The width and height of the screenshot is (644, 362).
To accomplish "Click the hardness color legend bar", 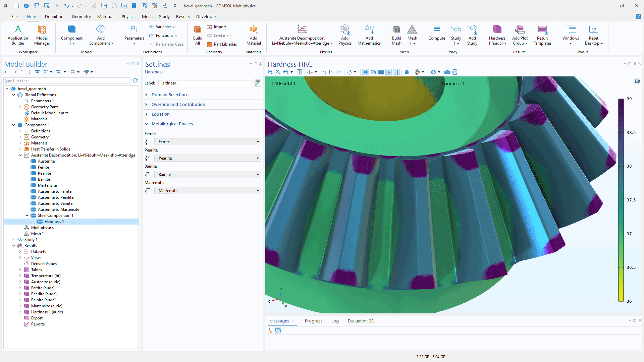I will tap(621, 200).
